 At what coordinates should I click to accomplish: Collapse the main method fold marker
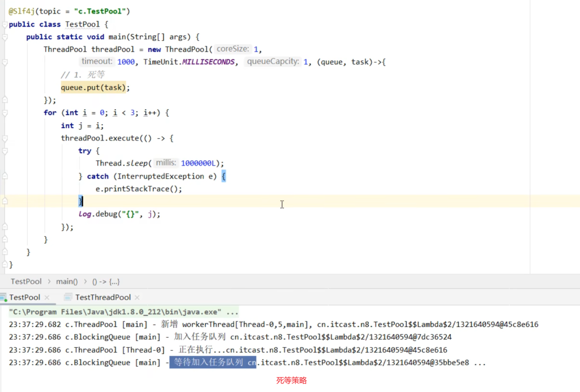(5, 37)
